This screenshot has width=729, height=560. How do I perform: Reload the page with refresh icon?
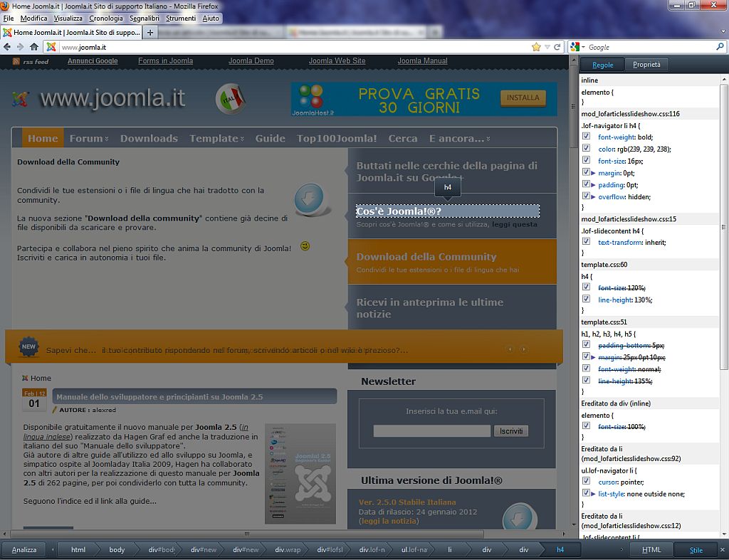point(557,47)
